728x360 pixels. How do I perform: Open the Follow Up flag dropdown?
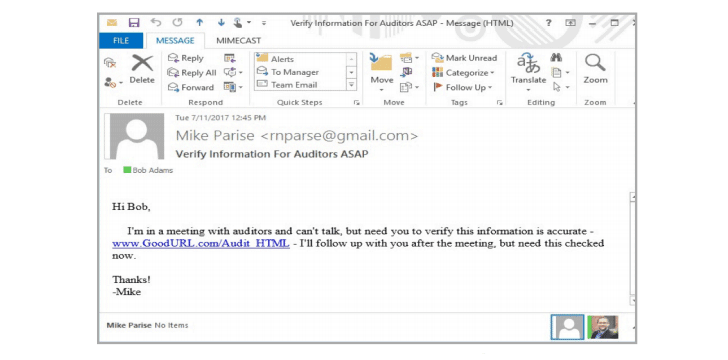click(462, 87)
